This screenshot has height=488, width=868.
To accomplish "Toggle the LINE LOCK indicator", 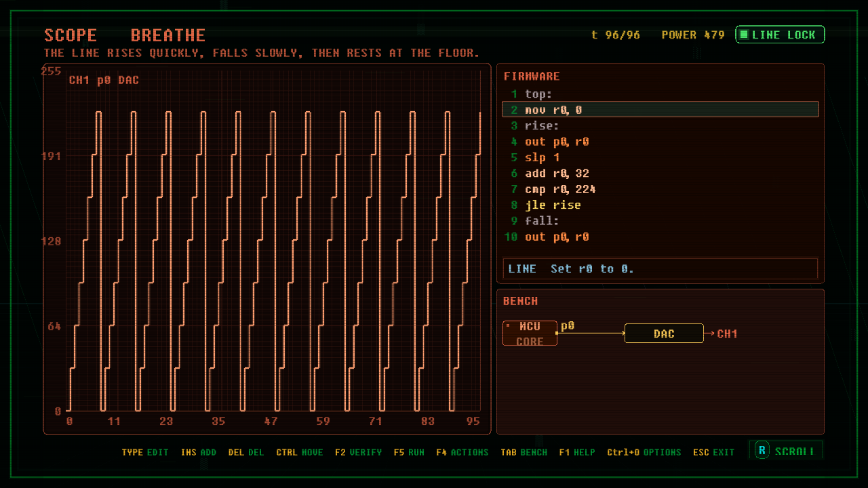I will tap(780, 35).
